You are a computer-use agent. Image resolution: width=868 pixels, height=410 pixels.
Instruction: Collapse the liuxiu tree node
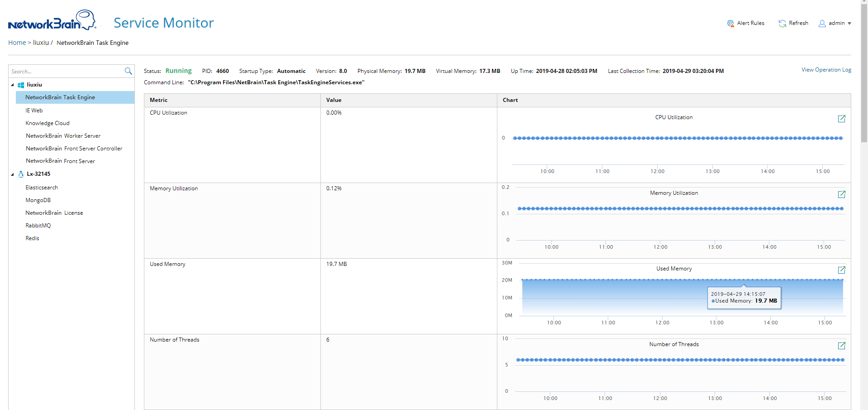point(12,85)
